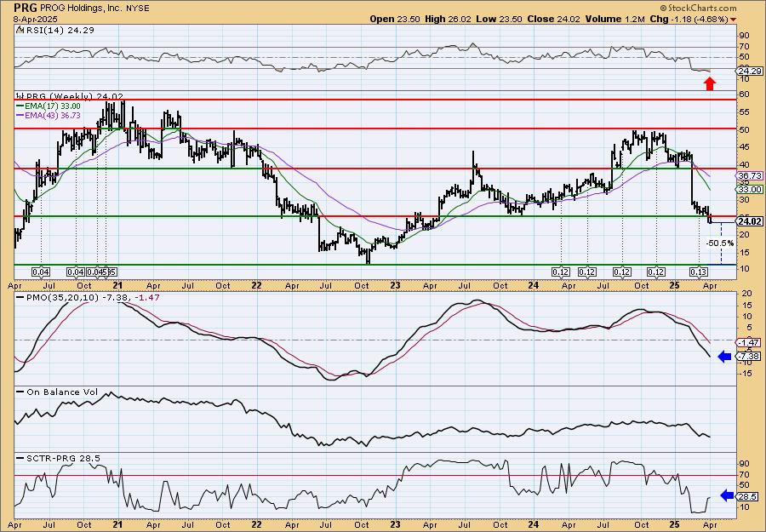Click the Chg -1.18 (-4.68%) reading

(689, 19)
